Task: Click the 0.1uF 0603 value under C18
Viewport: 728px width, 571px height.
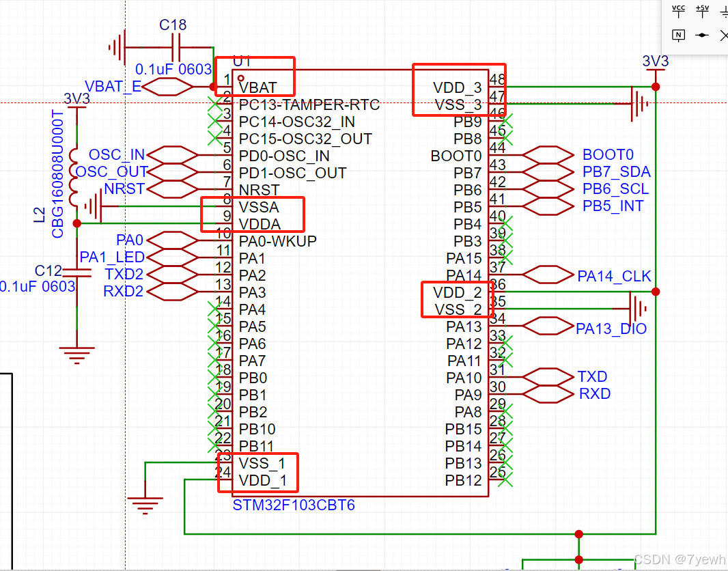Action: click(173, 70)
